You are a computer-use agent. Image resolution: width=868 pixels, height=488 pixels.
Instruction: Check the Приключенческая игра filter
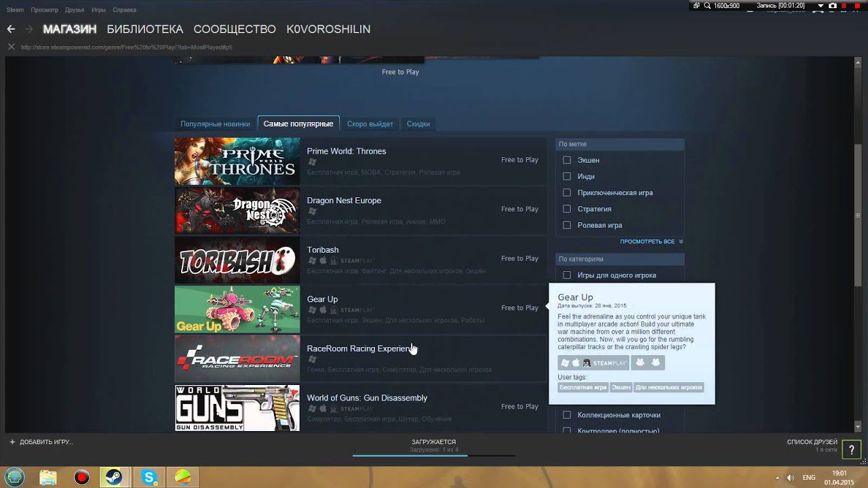[x=567, y=192]
